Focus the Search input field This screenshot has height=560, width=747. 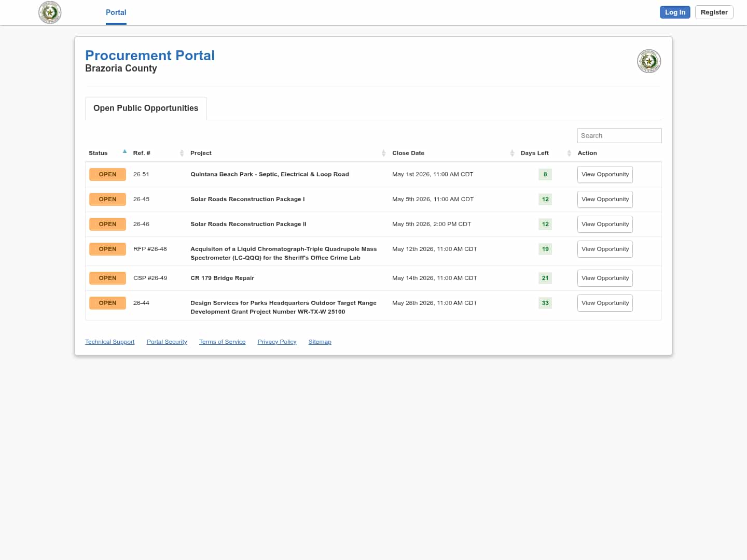(x=619, y=135)
